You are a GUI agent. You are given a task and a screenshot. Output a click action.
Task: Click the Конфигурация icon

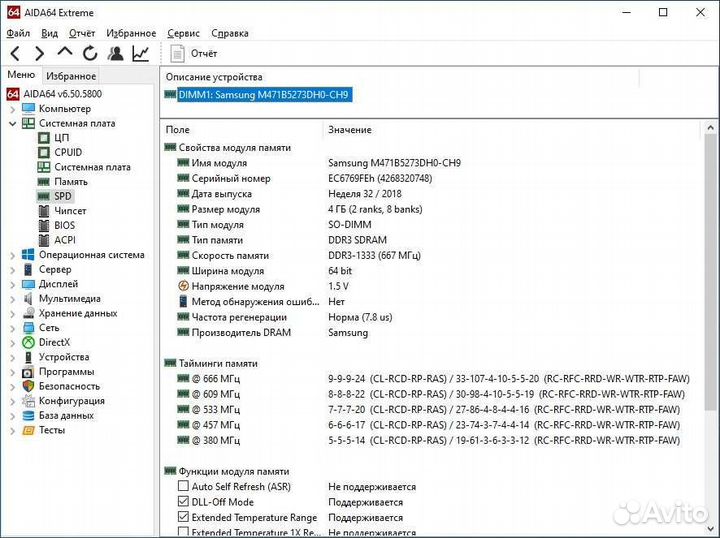[28, 401]
